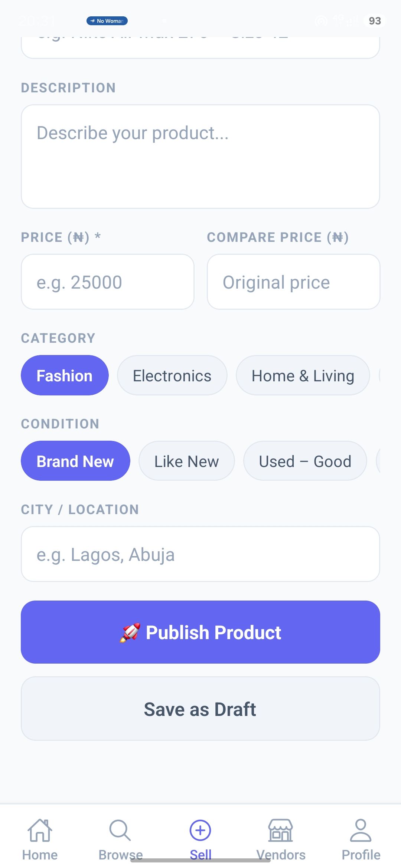Image resolution: width=401 pixels, height=868 pixels.
Task: Tap the rocket icon on Publish
Action: click(130, 632)
